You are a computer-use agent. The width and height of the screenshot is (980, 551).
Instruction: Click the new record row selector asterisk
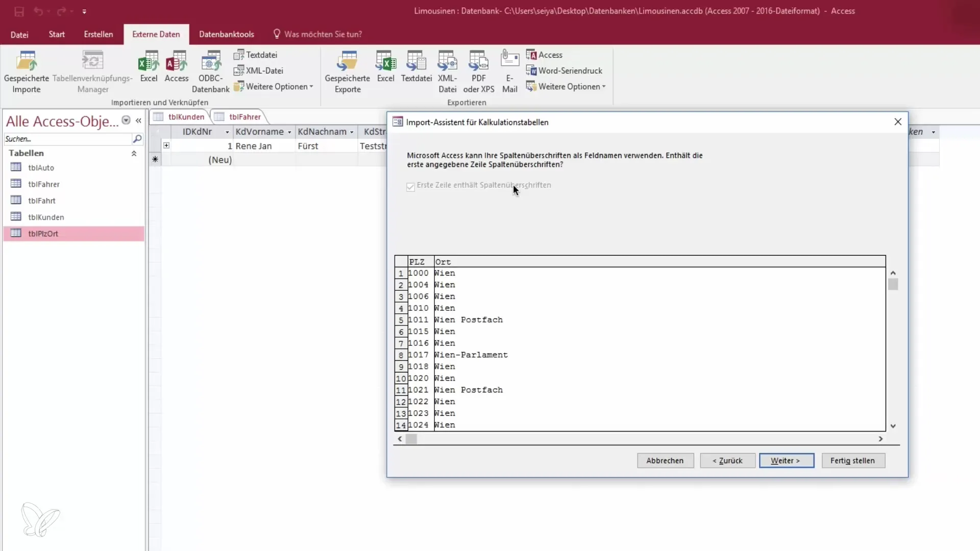click(155, 160)
